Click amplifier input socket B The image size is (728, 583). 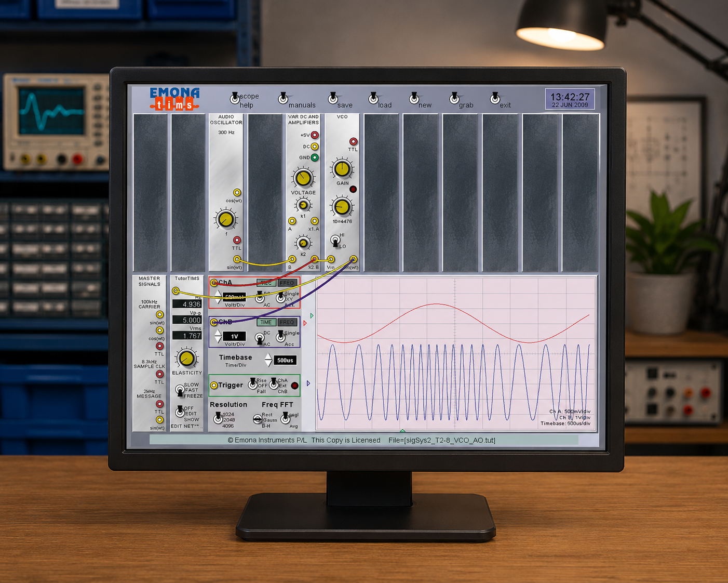pos(292,259)
